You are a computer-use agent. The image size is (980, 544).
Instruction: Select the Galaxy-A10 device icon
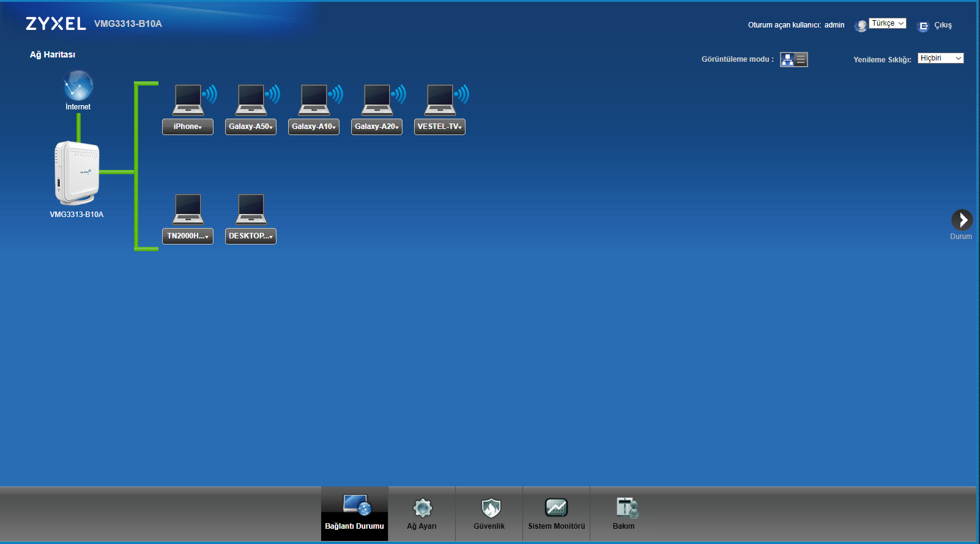click(314, 100)
